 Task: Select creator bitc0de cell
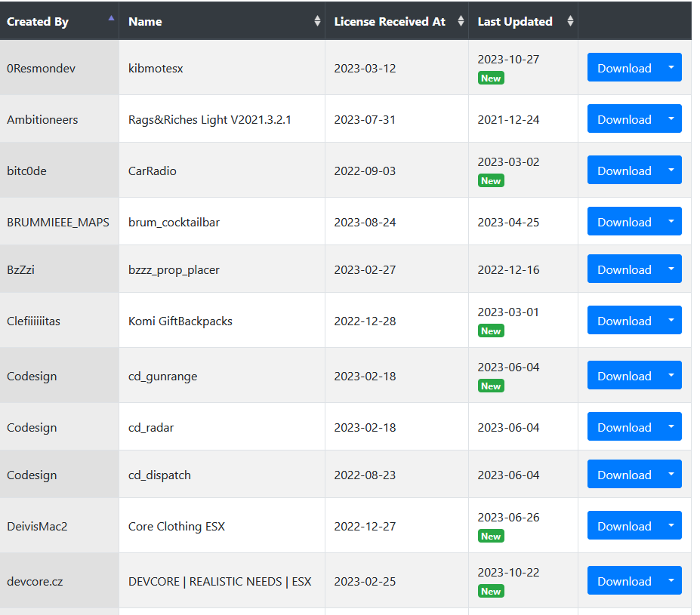click(x=60, y=171)
